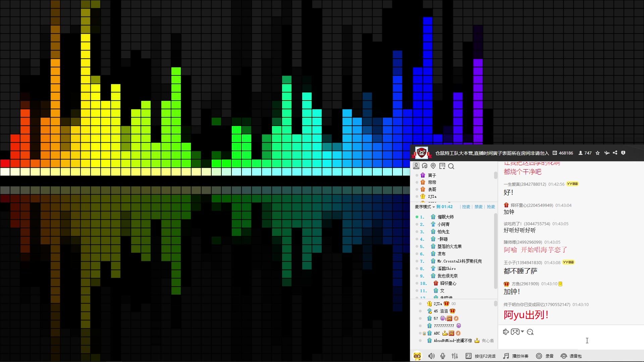Open the location pin tab icon
Image resolution: width=644 pixels, height=362 pixels.
433,166
